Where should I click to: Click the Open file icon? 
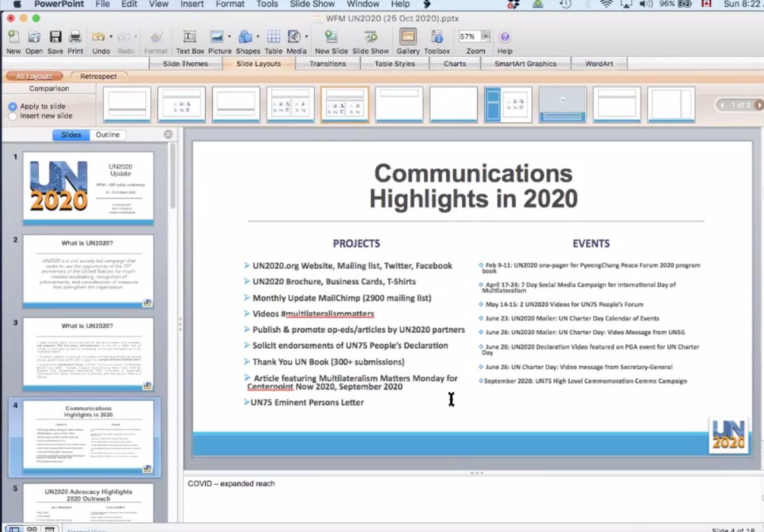tap(34, 38)
